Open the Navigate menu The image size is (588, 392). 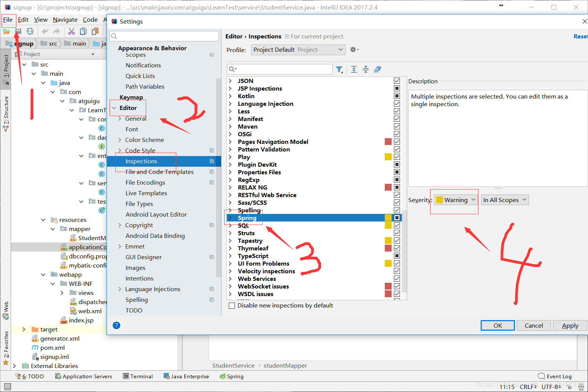click(x=65, y=20)
